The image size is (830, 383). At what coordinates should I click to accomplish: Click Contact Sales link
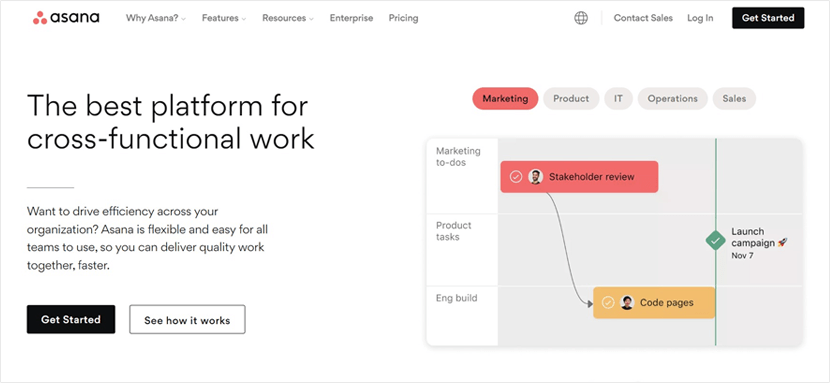pos(643,18)
